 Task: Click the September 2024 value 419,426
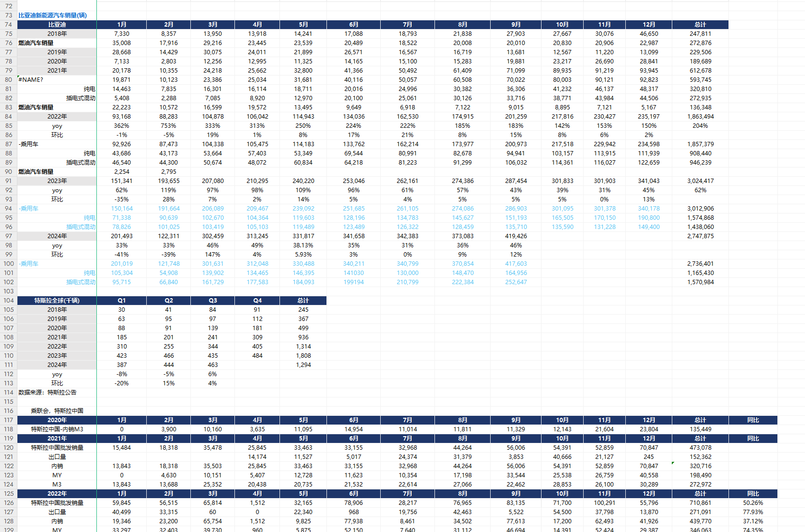click(516, 236)
